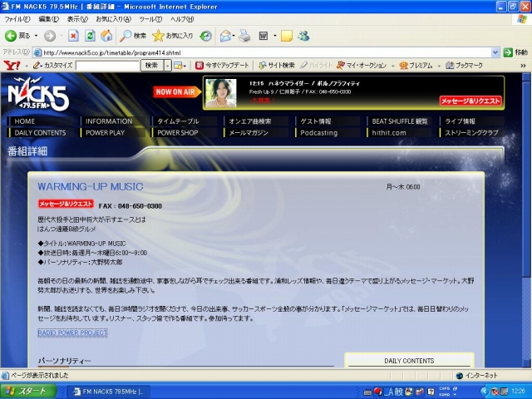Open the お気に入り(A) menu
This screenshot has width=532, height=399.
[x=113, y=19]
